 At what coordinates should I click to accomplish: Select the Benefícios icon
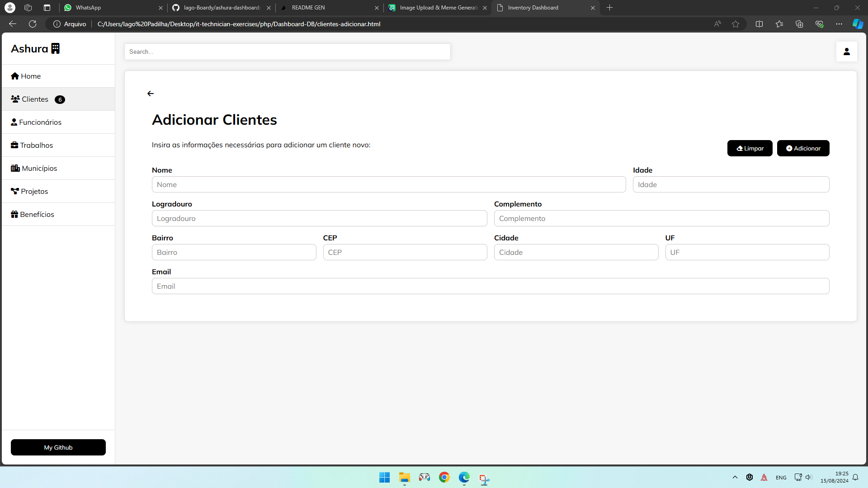click(x=14, y=214)
